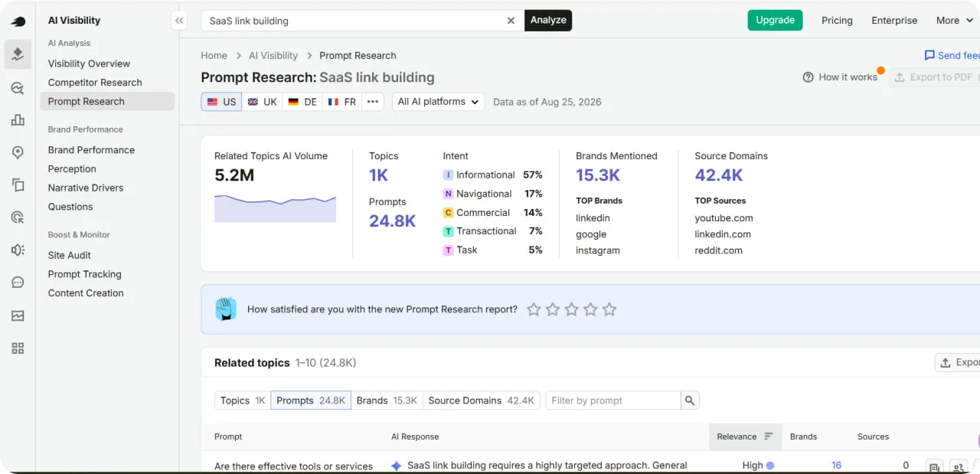
Task: Click the search magnifier in prompt filter
Action: tap(690, 400)
